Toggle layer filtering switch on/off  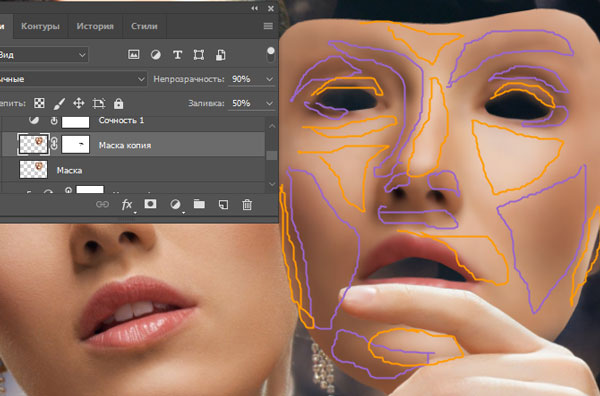271,54
